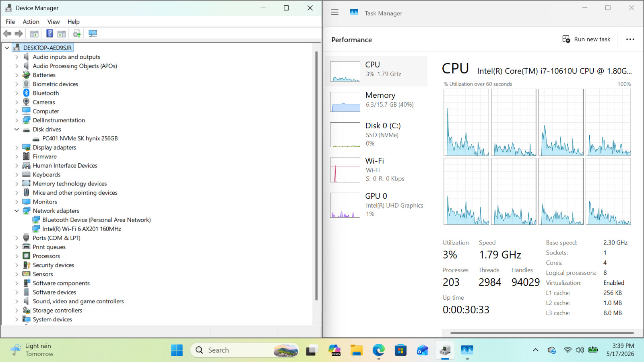Switch to the Disk 0 (C:) performance panel

[376, 135]
